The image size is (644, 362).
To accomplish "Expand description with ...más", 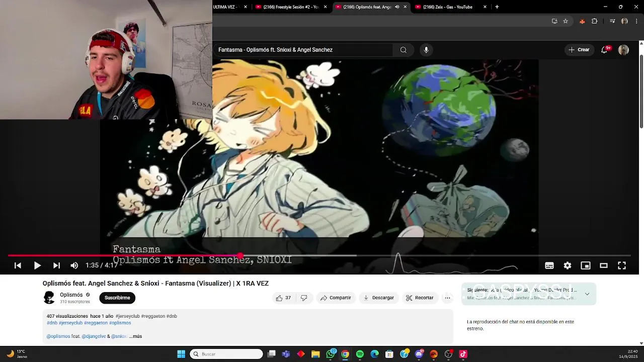I will [x=135, y=336].
